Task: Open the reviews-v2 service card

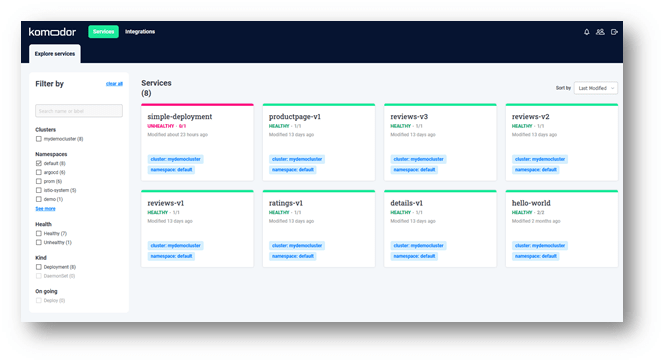Action: (x=562, y=143)
